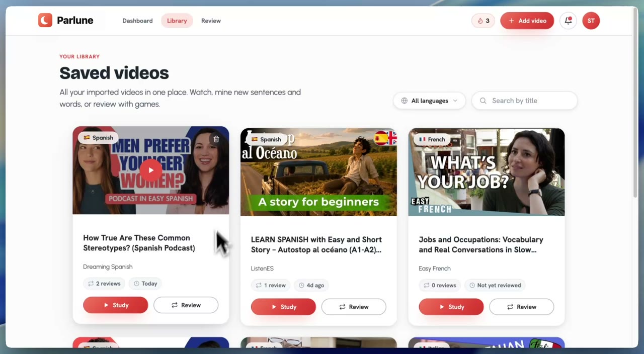The image size is (644, 354).
Task: Open the Dashboard tab
Action: [x=137, y=21]
